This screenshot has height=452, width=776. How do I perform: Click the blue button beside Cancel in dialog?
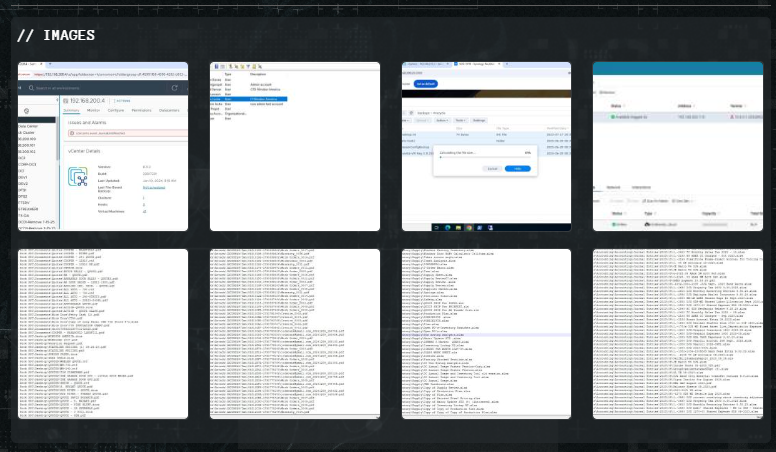518,169
